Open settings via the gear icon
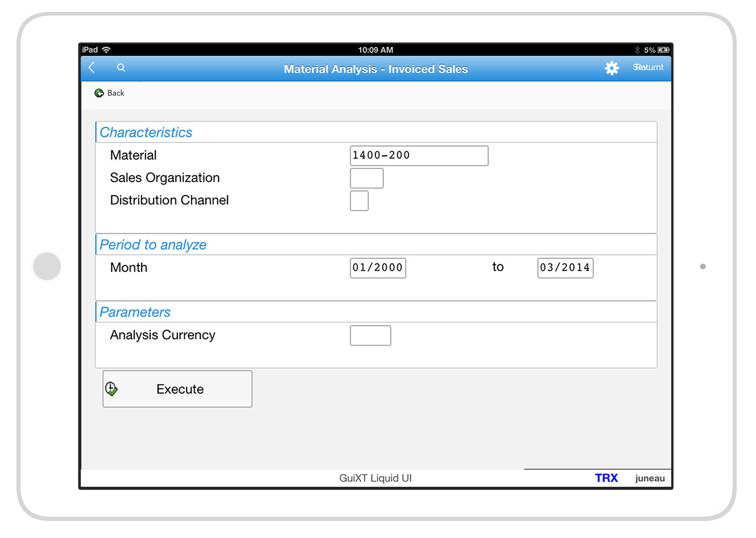Image resolution: width=756 pixels, height=538 pixels. point(612,68)
